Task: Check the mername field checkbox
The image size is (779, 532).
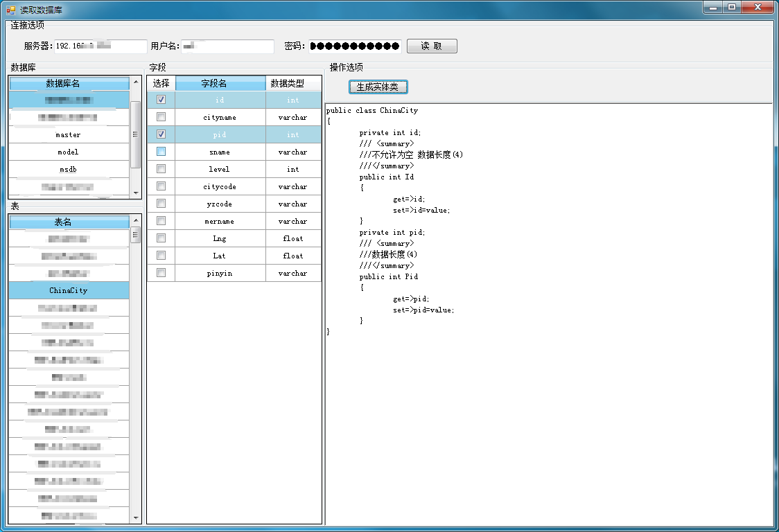Action: [x=161, y=220]
